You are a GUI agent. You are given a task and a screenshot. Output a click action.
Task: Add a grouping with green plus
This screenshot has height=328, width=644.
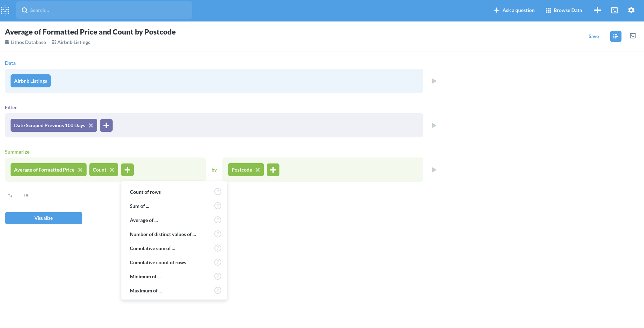coord(273,170)
